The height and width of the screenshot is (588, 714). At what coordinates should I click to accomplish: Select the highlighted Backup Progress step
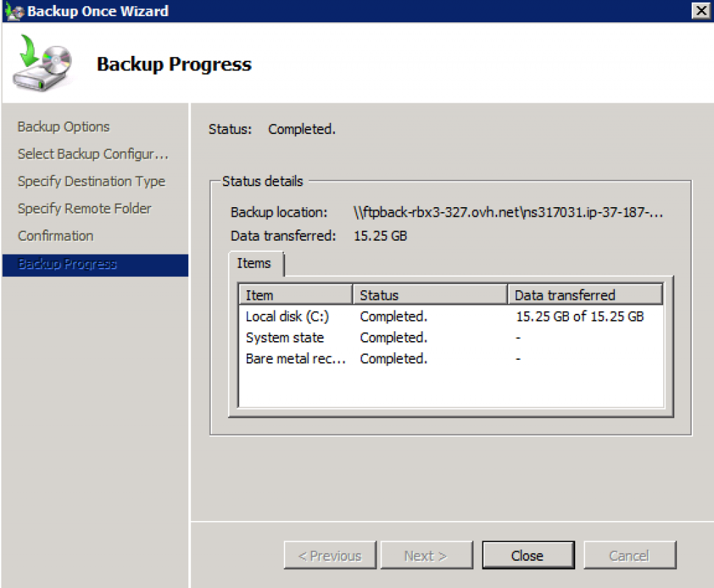click(95, 265)
